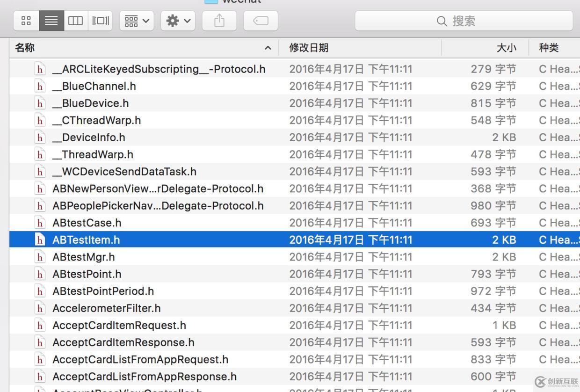Click the 972 字节 size cell
580x392 pixels.
[493, 291]
